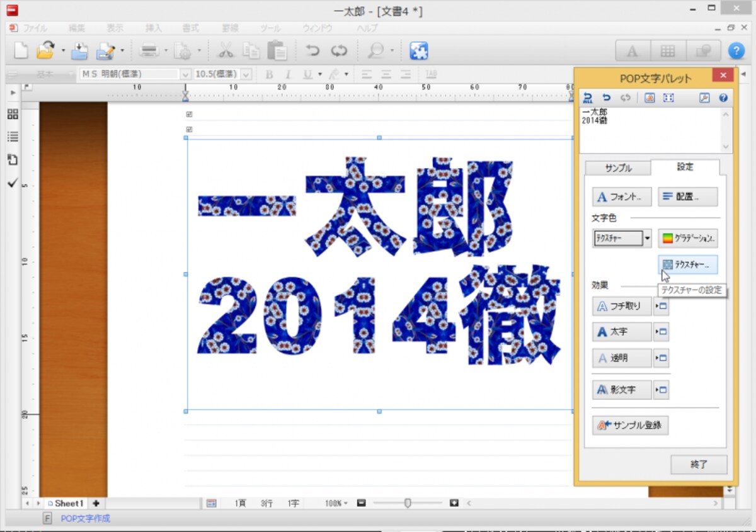Click the redo icon in POP palette
This screenshot has width=756, height=532.
(x=625, y=98)
